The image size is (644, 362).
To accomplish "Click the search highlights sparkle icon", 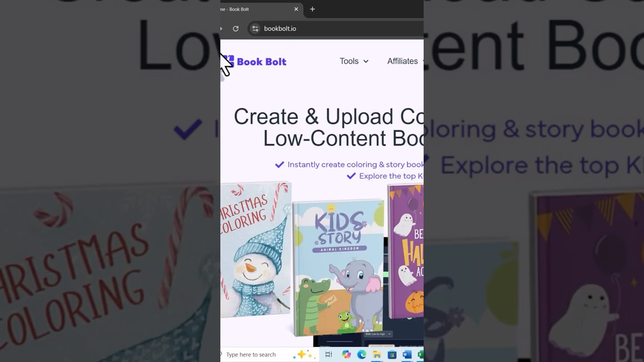I will pos(305,354).
